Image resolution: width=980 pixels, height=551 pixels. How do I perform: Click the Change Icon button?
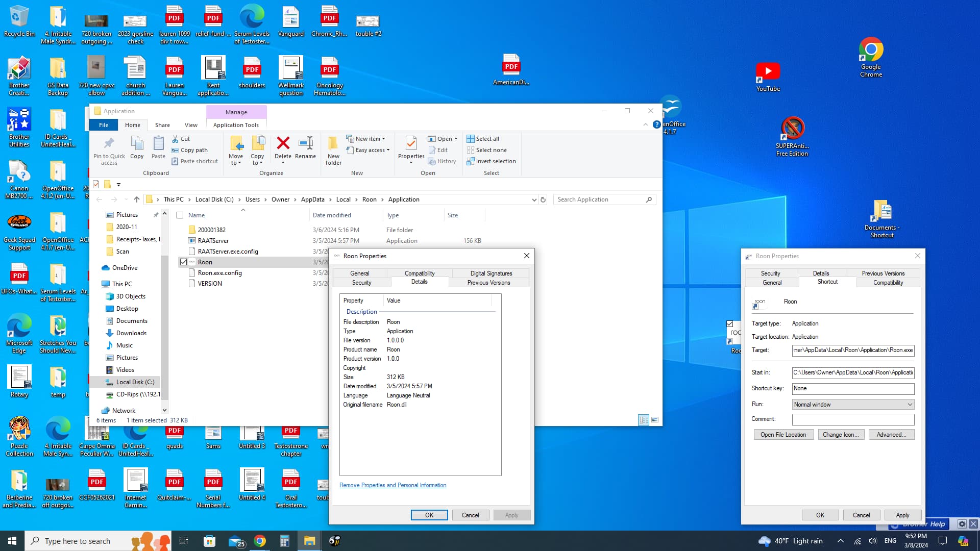tap(841, 435)
